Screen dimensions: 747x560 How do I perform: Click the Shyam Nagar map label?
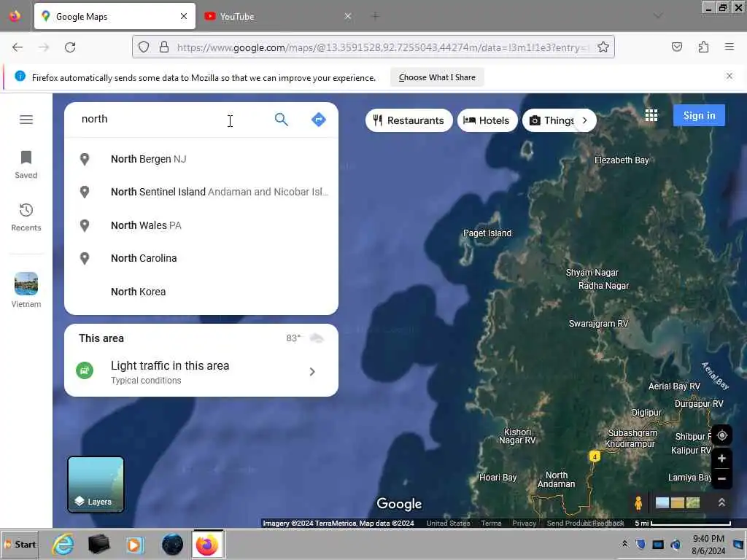point(592,273)
